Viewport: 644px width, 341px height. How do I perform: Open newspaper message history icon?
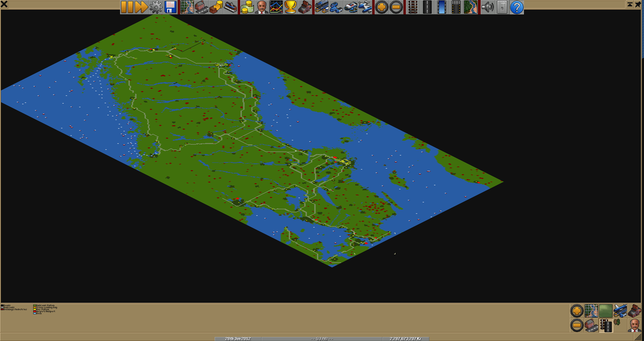pyautogui.click(x=502, y=7)
